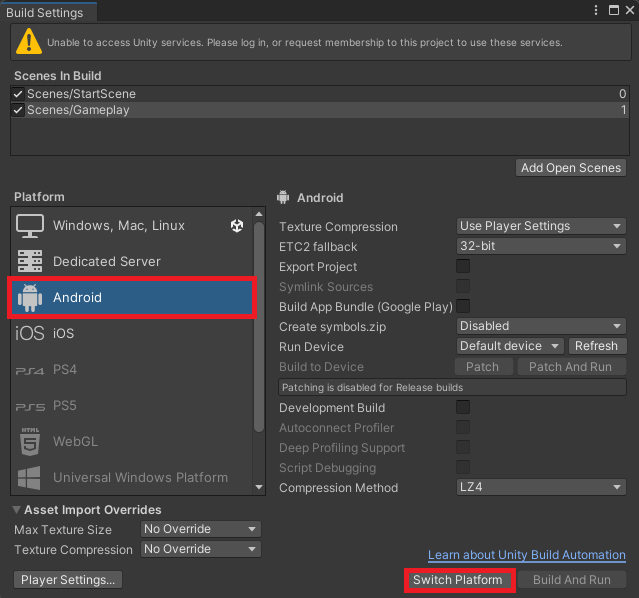Click the platform list scroll down arrow

[259, 487]
